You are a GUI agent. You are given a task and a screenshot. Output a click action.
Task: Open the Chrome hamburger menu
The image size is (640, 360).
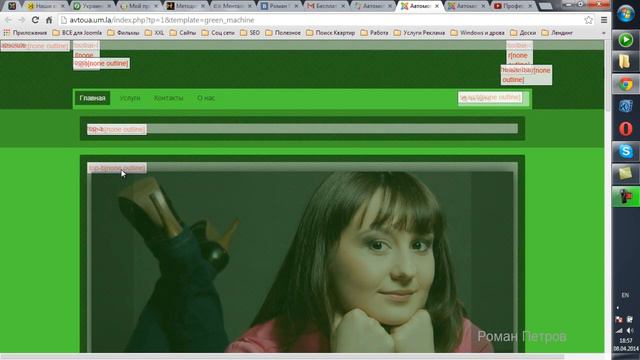click(x=604, y=20)
